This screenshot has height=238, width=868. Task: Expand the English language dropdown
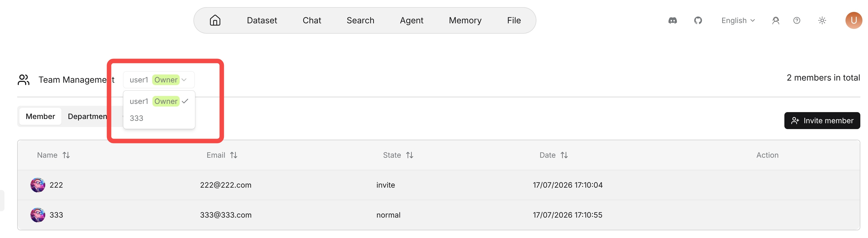[738, 21]
